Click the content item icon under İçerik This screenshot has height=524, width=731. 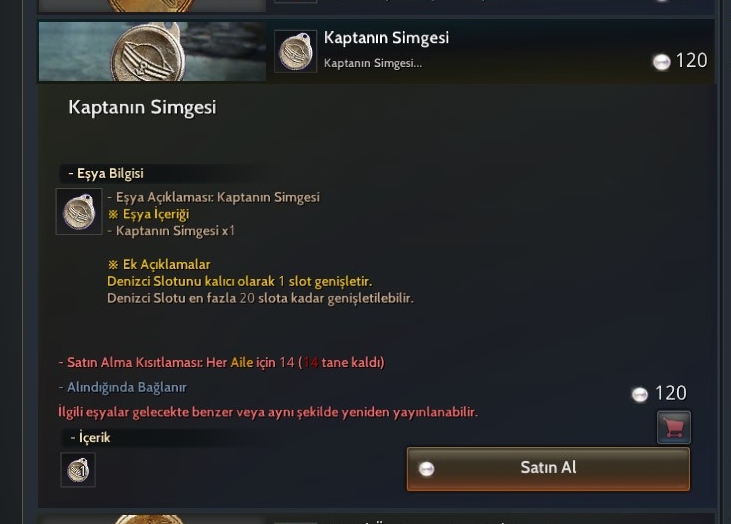(78, 470)
